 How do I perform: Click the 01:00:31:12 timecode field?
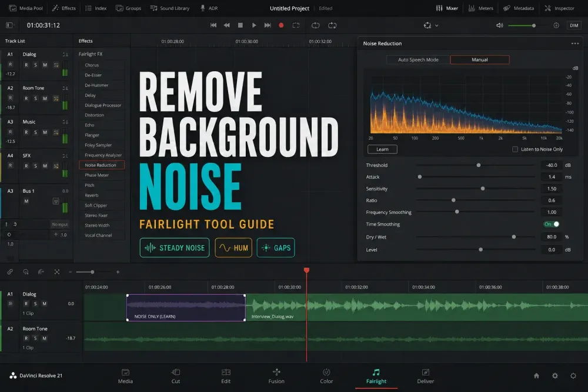pos(43,25)
